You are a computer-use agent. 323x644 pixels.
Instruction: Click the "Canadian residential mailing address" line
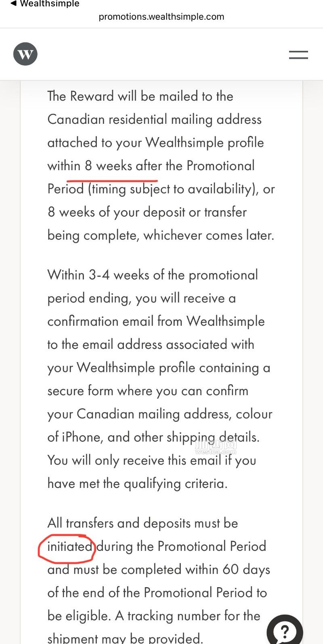(155, 120)
